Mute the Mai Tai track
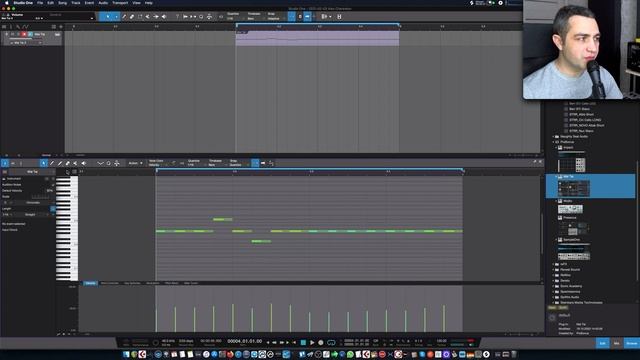The width and height of the screenshot is (640, 360). click(x=13, y=34)
